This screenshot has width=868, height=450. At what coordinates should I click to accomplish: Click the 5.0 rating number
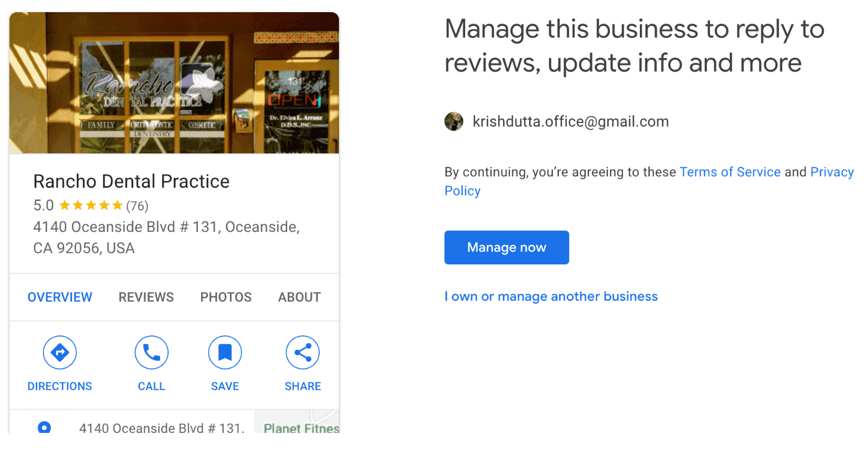coord(44,205)
